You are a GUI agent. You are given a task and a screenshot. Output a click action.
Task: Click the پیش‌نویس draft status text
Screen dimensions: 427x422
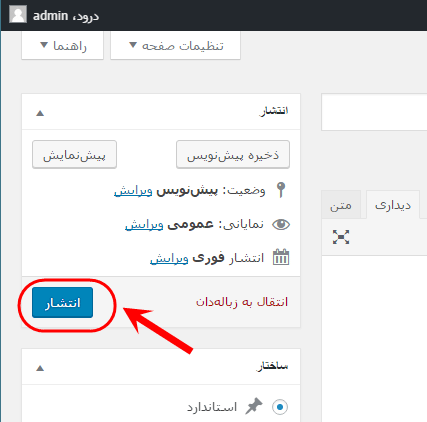click(x=187, y=191)
